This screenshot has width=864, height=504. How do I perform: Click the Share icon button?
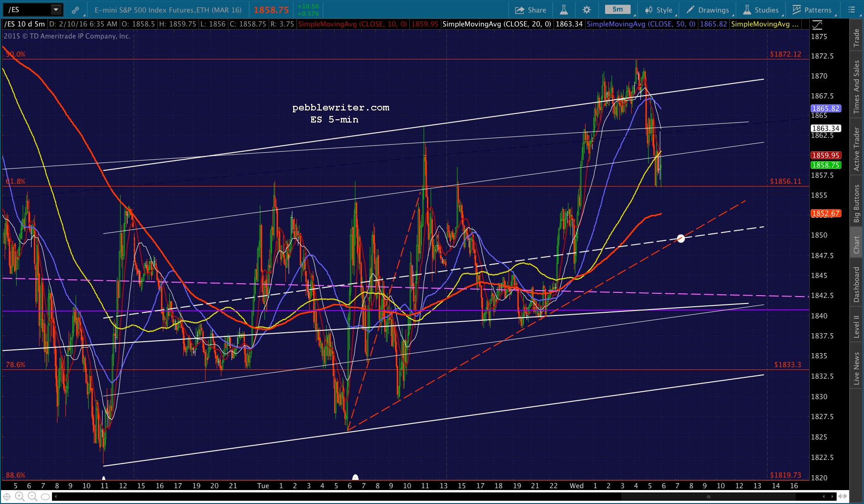tap(530, 10)
